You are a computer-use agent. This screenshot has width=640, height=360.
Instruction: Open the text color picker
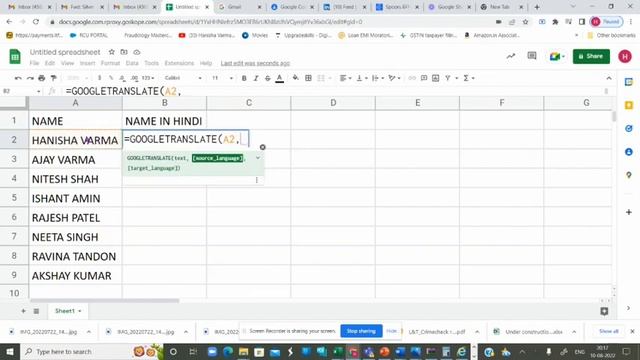[x=280, y=78]
